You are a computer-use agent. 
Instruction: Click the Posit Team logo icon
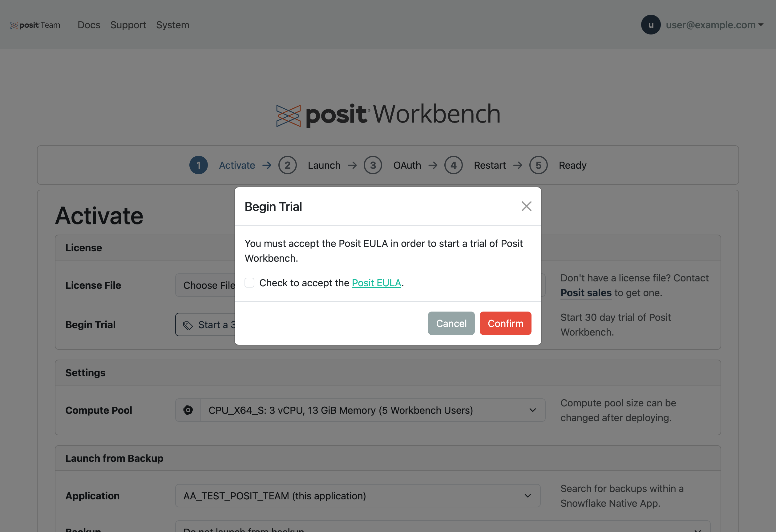[14, 25]
